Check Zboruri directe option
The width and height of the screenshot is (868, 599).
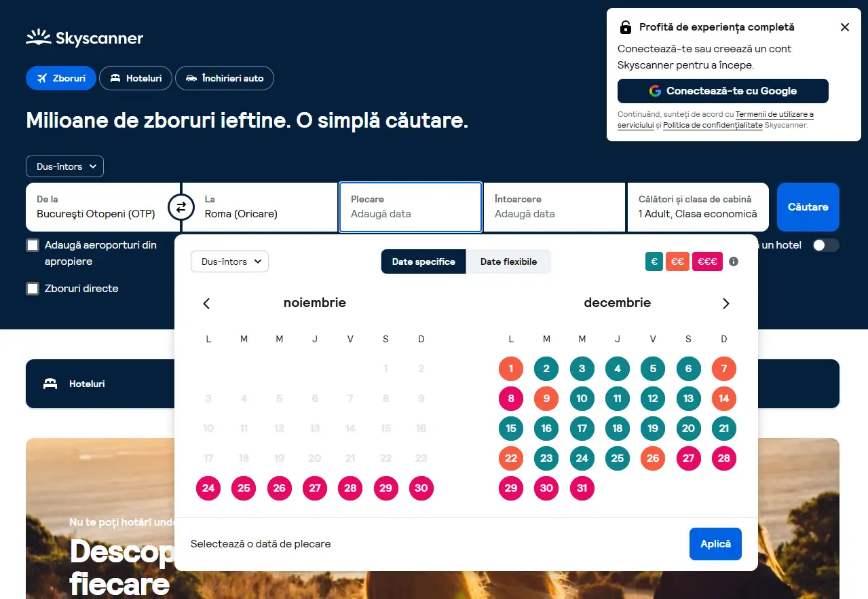pyautogui.click(x=33, y=289)
